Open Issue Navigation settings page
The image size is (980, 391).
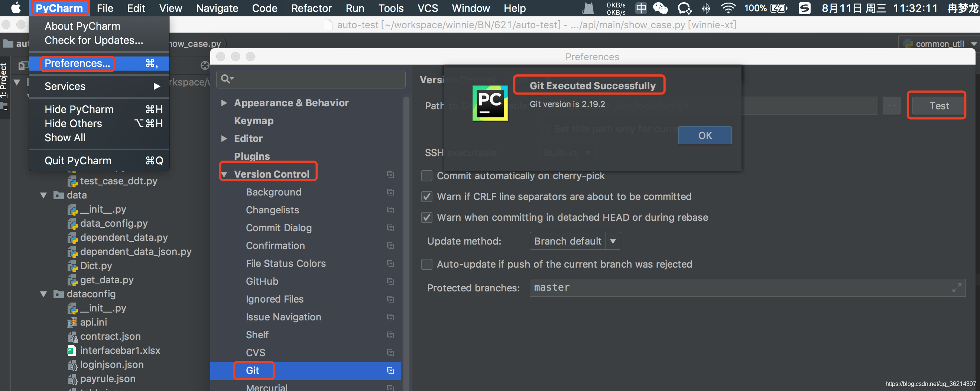click(x=283, y=317)
